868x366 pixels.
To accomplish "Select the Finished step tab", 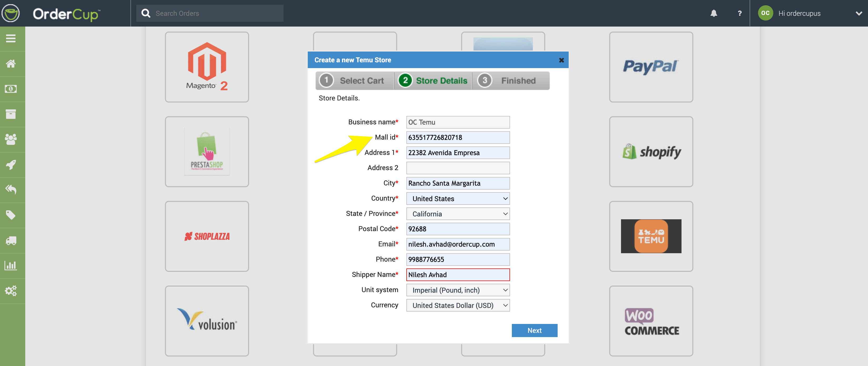I will [510, 81].
